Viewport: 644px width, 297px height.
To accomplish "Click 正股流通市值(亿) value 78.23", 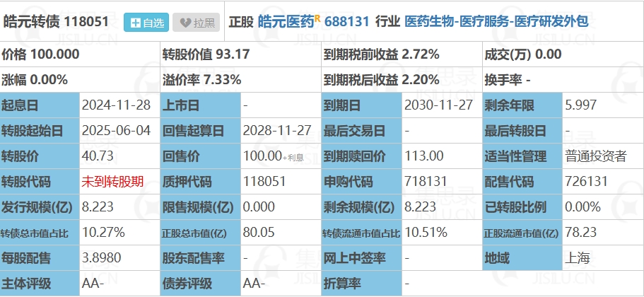I will point(581,232).
